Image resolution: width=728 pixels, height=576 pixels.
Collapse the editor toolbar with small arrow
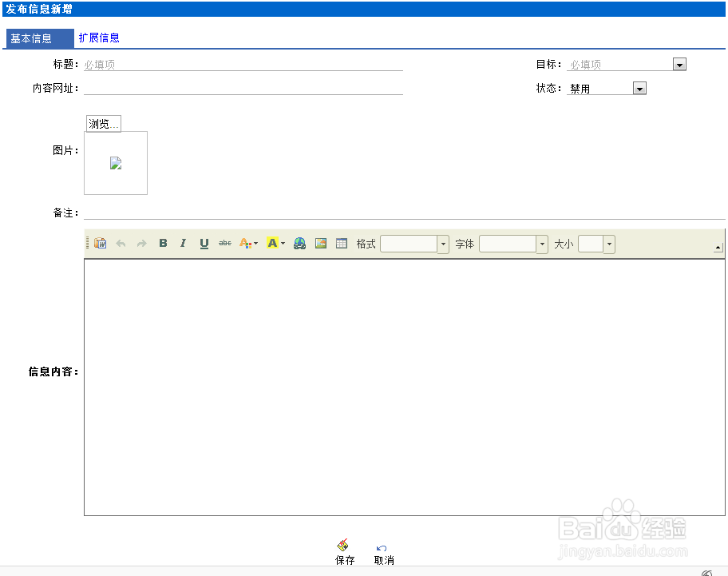pos(718,248)
